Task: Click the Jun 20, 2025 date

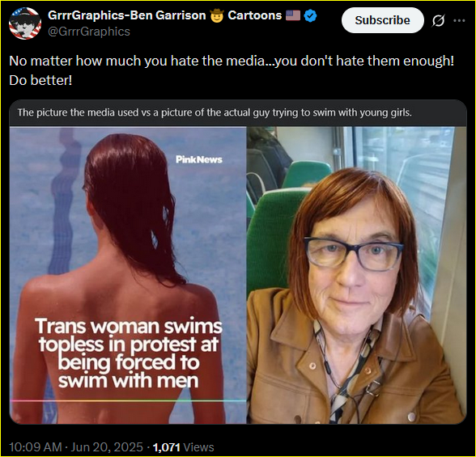Action: 107,447
